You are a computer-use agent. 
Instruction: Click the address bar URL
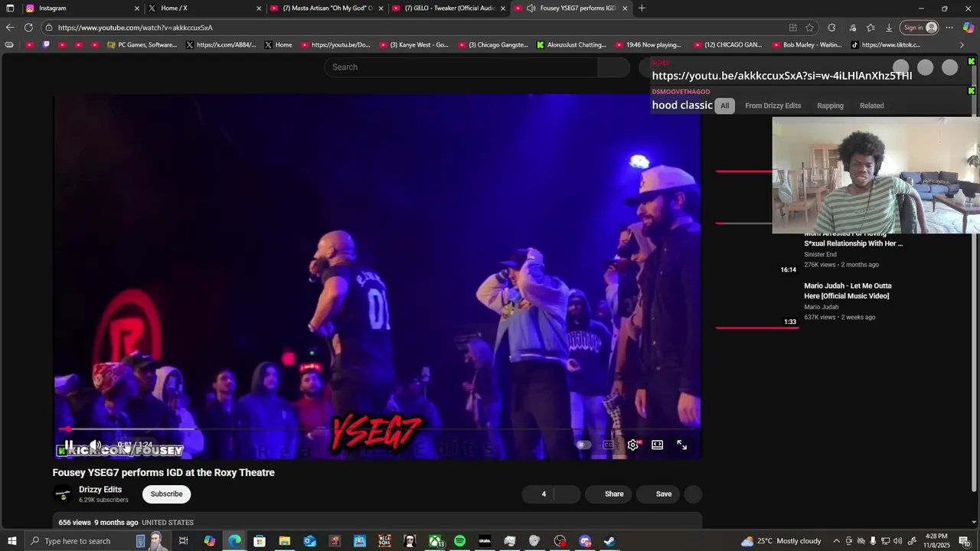point(136,28)
